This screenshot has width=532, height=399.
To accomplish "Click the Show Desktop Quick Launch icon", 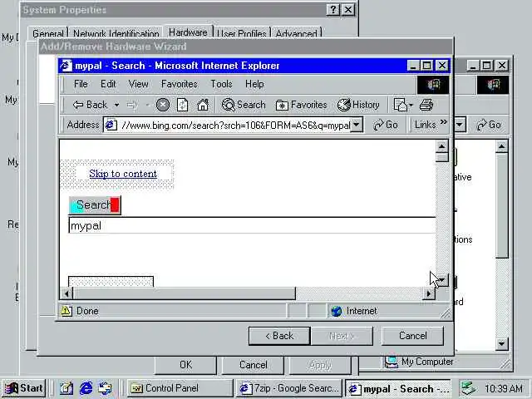I will [x=66, y=388].
